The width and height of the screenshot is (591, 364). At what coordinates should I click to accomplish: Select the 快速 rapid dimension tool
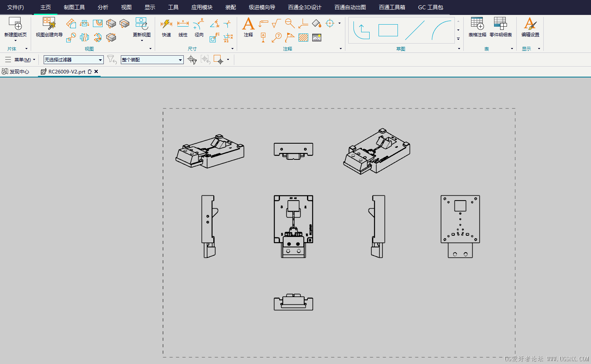coord(166,24)
